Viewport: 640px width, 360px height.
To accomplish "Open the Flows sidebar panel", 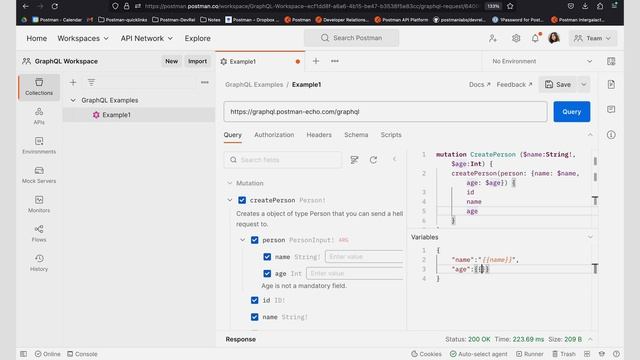I will coord(39,233).
